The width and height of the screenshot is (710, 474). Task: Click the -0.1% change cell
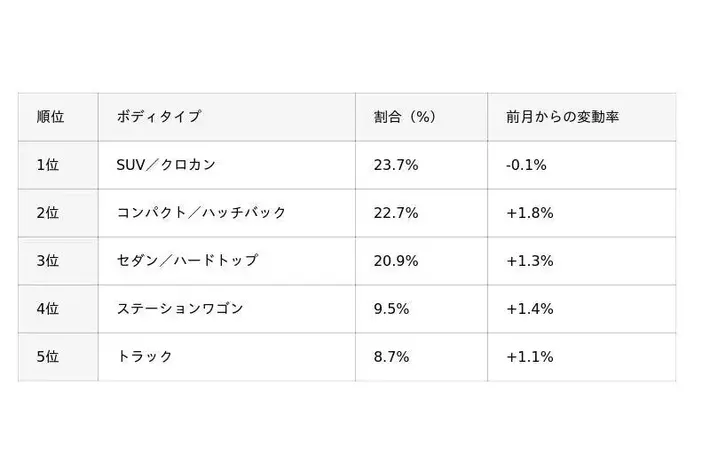tap(526, 165)
